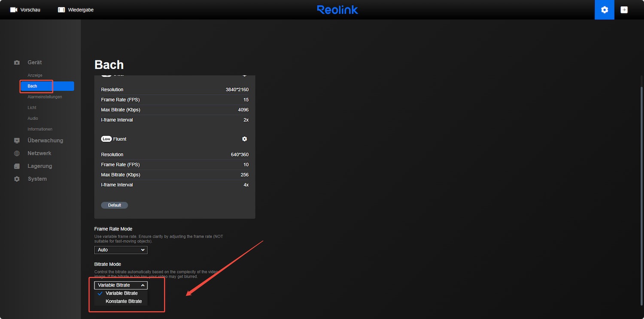Open the Fluent stream settings gear
644x319 pixels.
[x=245, y=139]
